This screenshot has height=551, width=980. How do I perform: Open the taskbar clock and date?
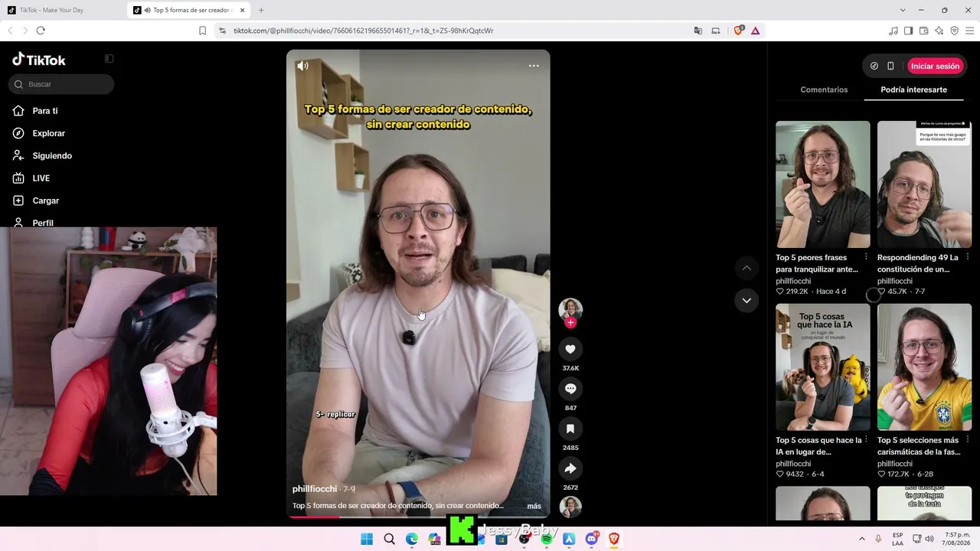click(957, 539)
